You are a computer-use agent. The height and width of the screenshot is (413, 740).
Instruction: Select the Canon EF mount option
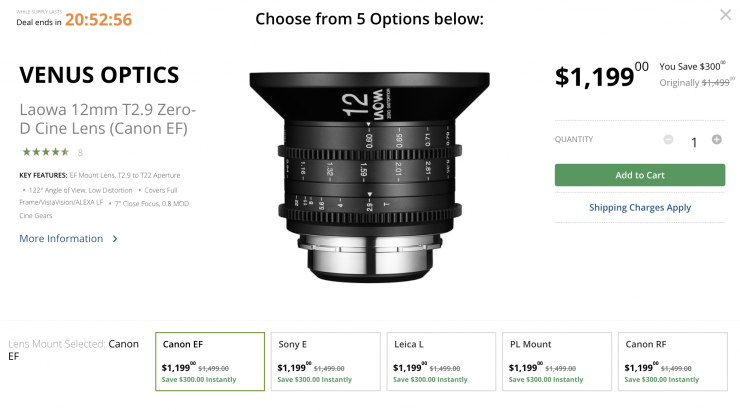(x=210, y=360)
